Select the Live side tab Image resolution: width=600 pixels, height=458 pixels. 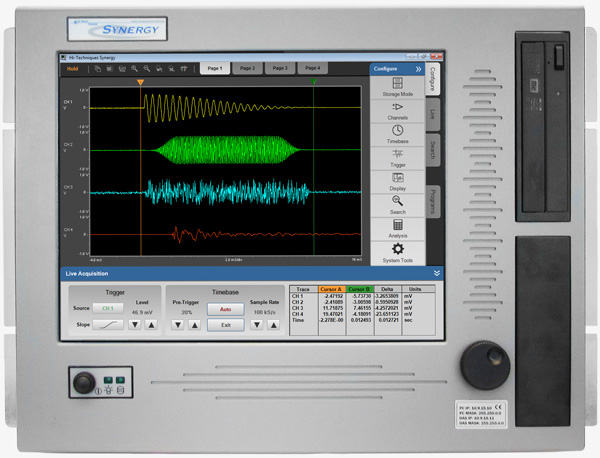point(433,114)
